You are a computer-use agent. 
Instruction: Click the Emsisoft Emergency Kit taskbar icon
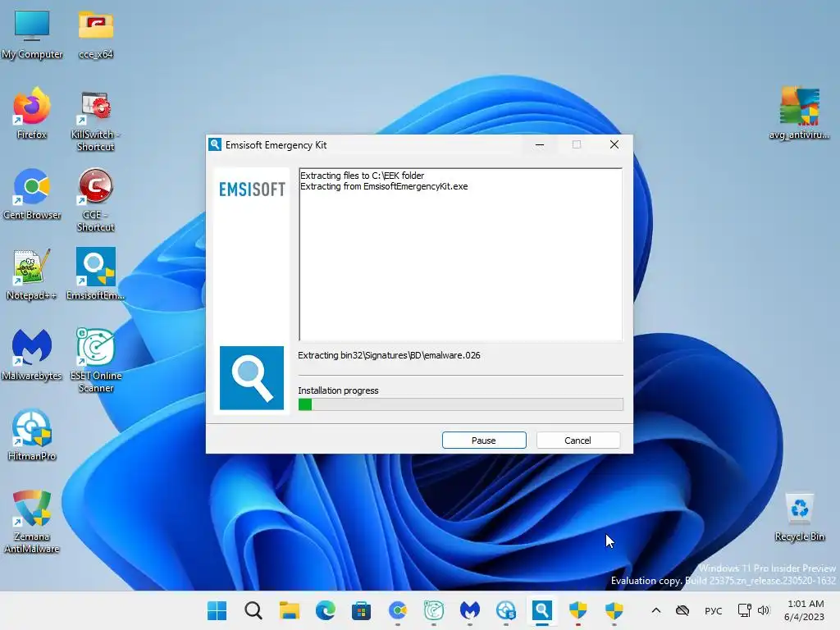click(x=541, y=610)
